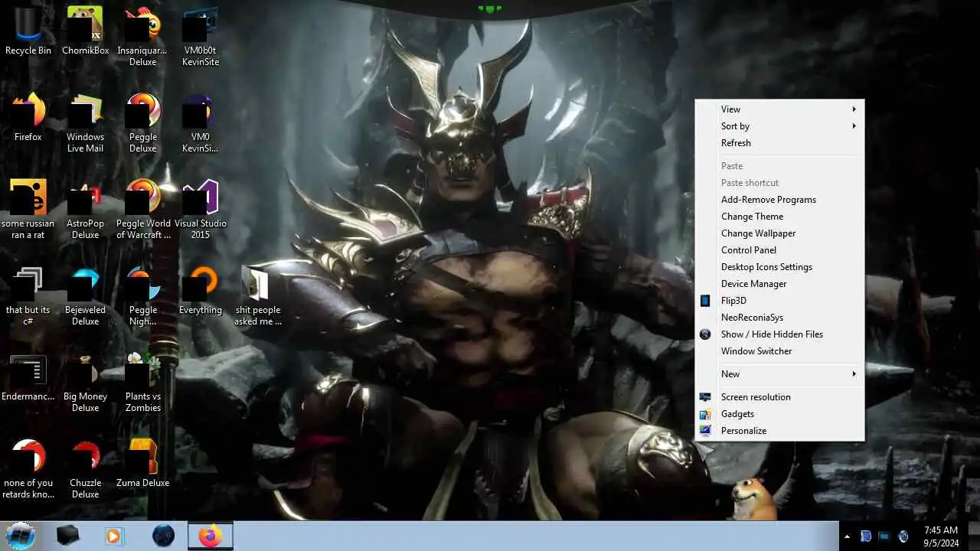980x551 pixels.
Task: Choose Flip3D in context menu
Action: (x=779, y=301)
